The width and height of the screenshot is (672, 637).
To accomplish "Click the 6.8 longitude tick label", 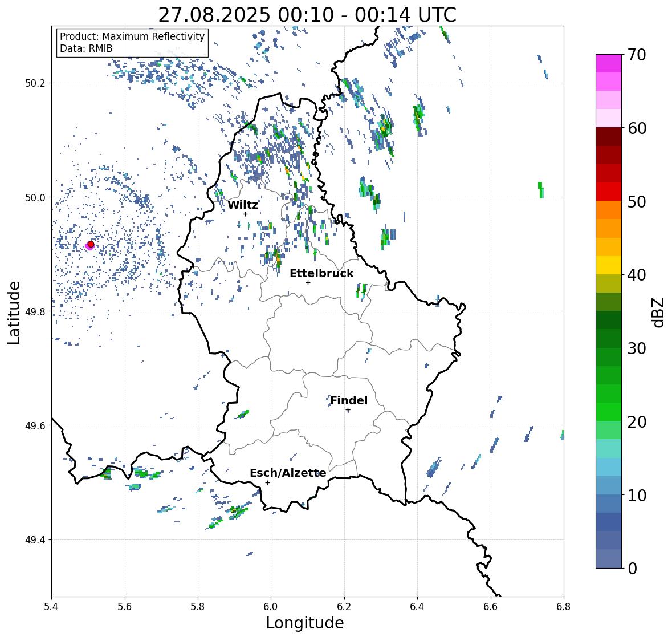I will coord(564,606).
